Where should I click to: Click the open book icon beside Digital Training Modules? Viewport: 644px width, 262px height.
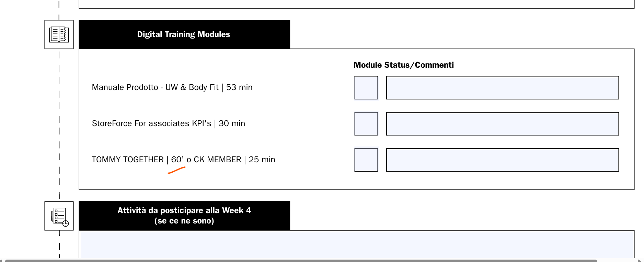(59, 34)
